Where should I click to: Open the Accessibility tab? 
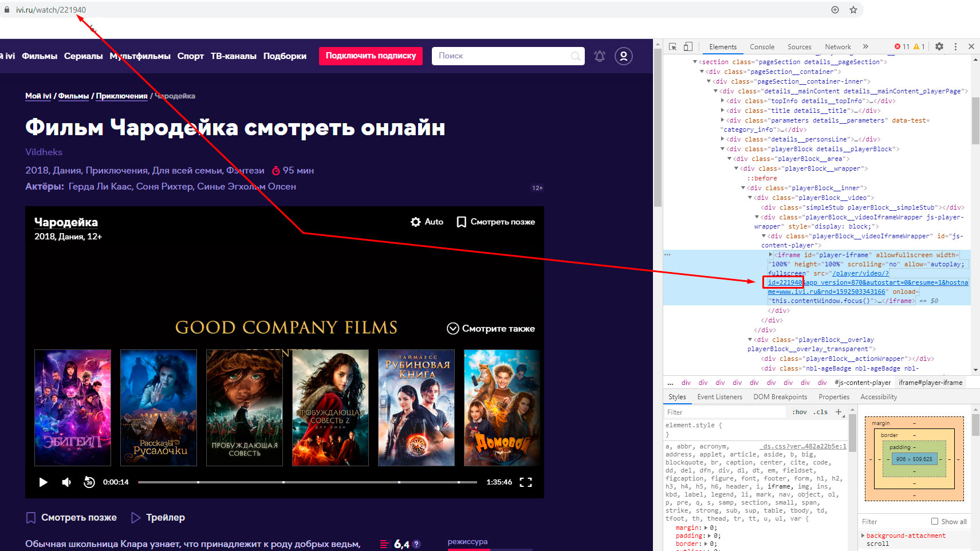879,397
